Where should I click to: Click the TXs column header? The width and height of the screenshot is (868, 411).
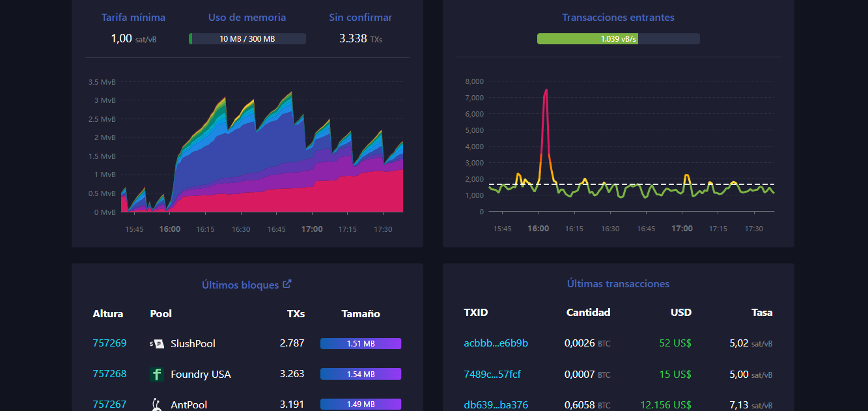point(296,313)
